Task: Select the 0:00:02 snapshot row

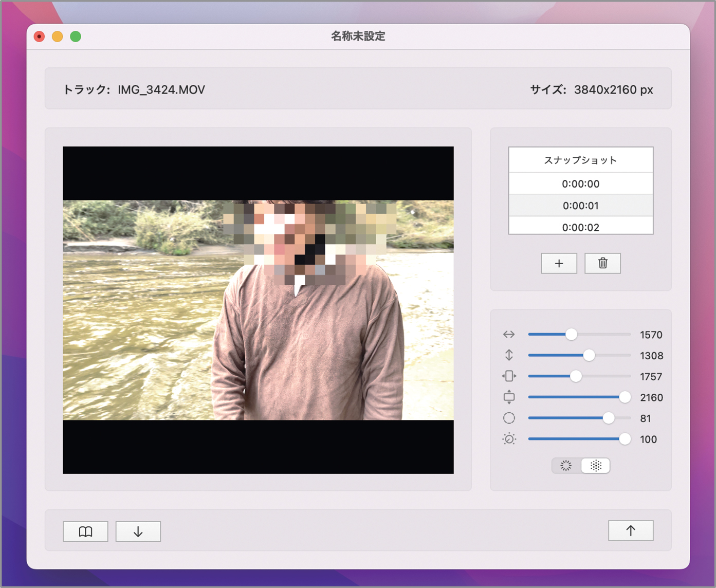Action: [x=580, y=227]
